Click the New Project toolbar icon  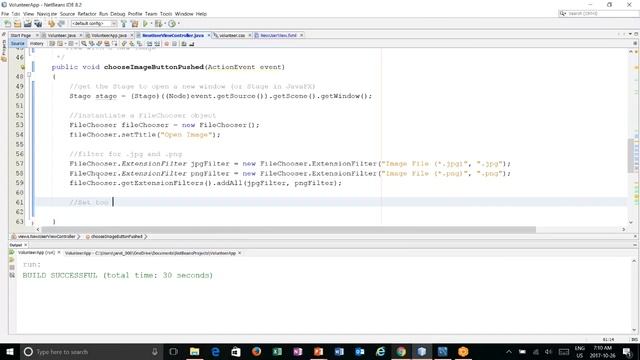click(x=18, y=24)
